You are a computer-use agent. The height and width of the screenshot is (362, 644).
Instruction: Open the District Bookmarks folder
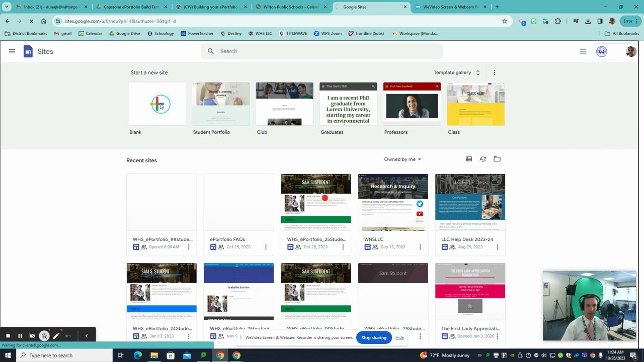pos(26,33)
